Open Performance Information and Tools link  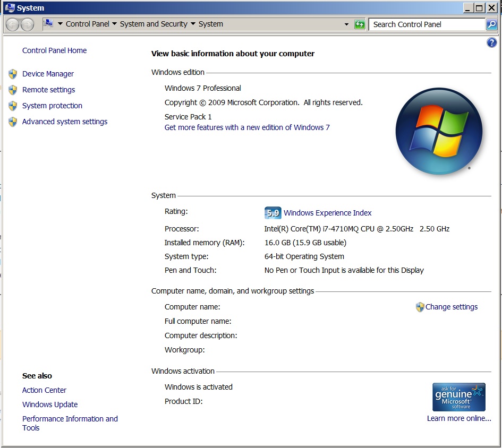click(70, 424)
